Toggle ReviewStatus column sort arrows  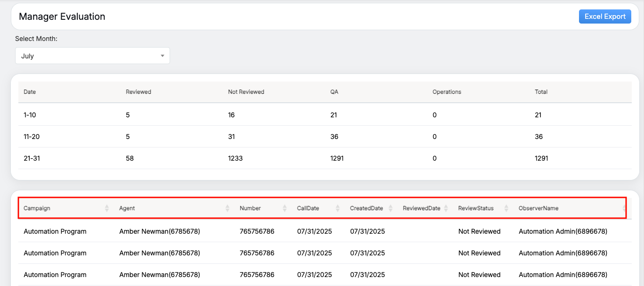[506, 208]
